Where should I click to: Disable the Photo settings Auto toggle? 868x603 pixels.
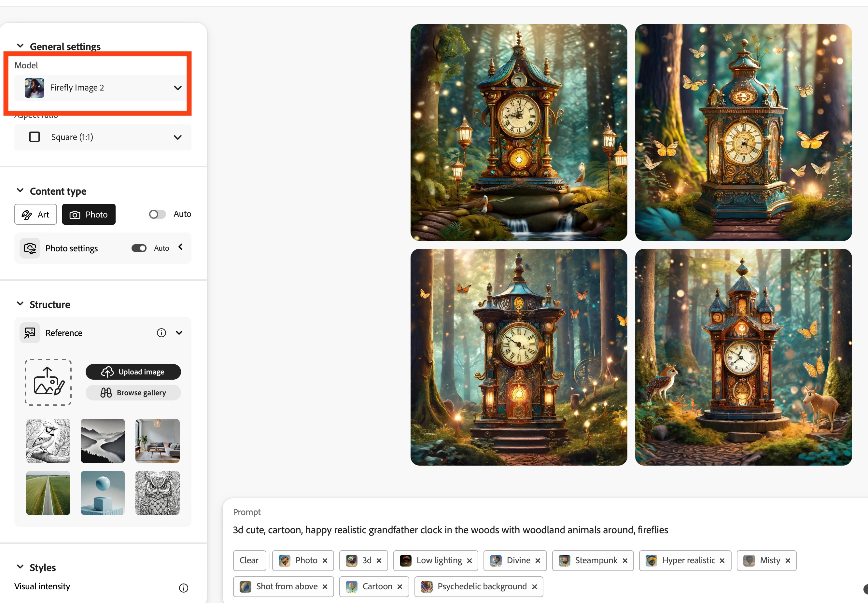click(139, 248)
